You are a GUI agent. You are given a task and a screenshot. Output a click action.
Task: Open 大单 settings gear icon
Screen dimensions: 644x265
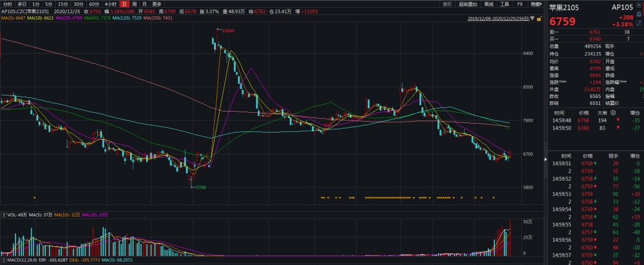click(613, 113)
